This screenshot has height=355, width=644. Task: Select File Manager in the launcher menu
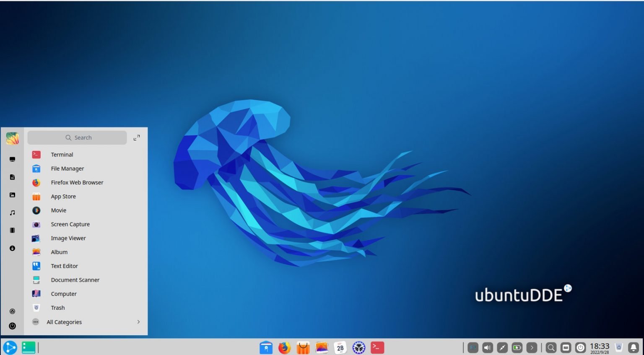(x=67, y=168)
